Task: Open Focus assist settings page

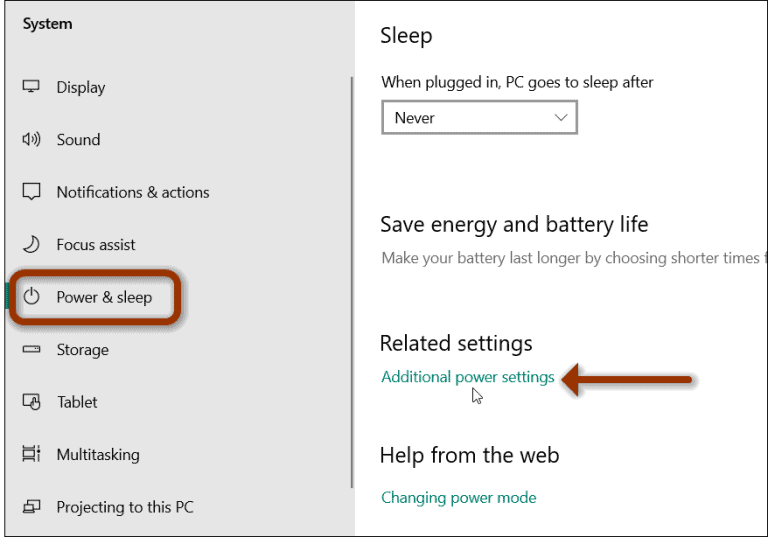Action: (96, 244)
